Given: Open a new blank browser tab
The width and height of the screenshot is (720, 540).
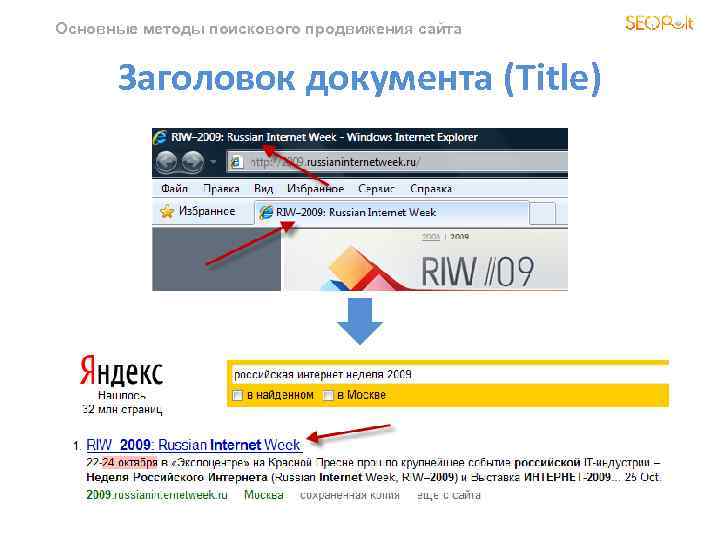Looking at the screenshot, I should [542, 214].
